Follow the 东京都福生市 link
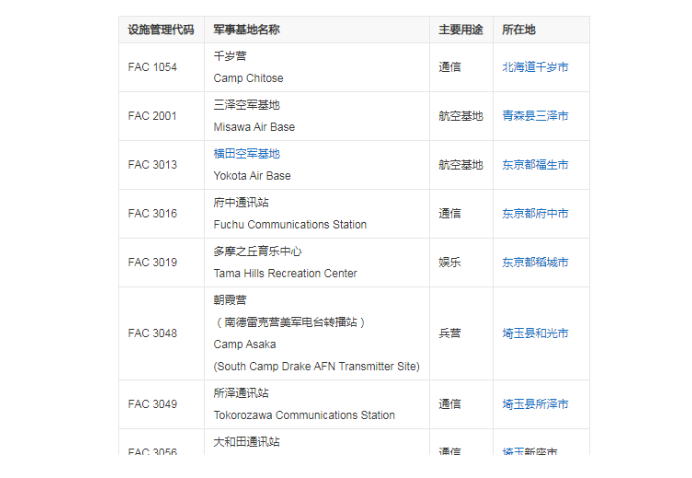Image resolution: width=692 pixels, height=478 pixels. [x=535, y=165]
